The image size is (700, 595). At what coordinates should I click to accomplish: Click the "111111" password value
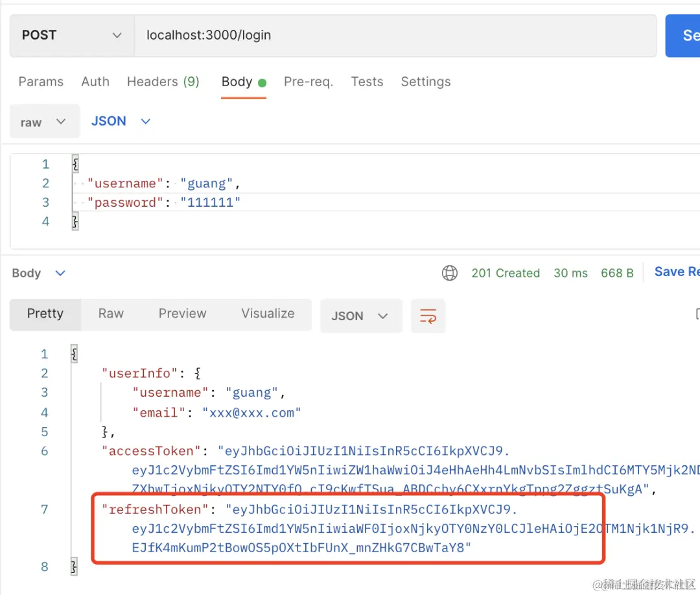pyautogui.click(x=210, y=203)
